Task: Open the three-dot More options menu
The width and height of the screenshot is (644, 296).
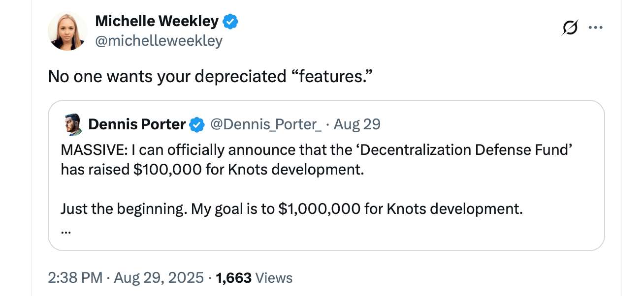Action: (x=595, y=28)
